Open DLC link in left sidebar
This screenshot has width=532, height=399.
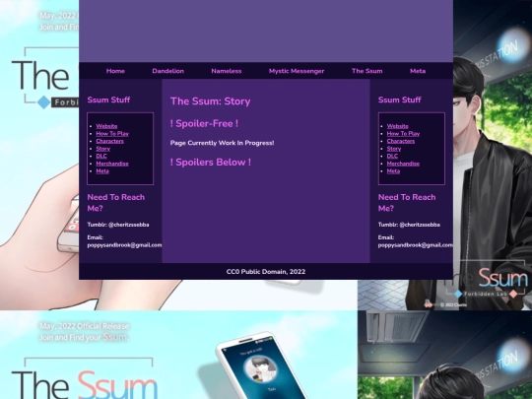coord(101,156)
